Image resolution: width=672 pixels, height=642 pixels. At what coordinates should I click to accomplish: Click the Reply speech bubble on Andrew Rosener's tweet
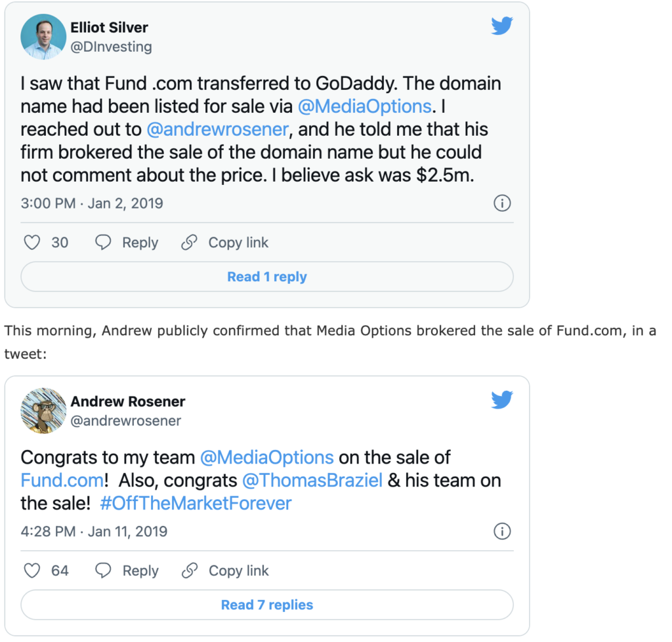pos(103,571)
